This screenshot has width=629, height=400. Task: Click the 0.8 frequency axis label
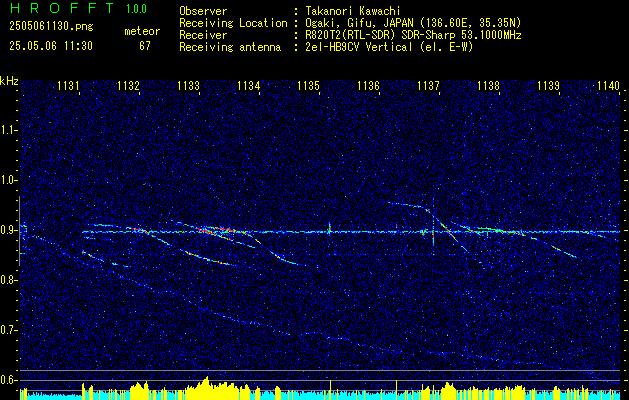(x=8, y=280)
